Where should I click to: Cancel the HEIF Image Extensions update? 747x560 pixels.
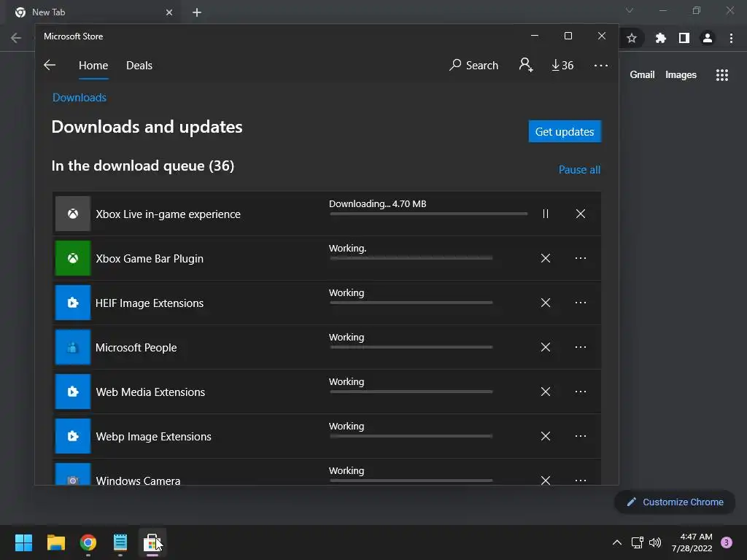click(546, 303)
